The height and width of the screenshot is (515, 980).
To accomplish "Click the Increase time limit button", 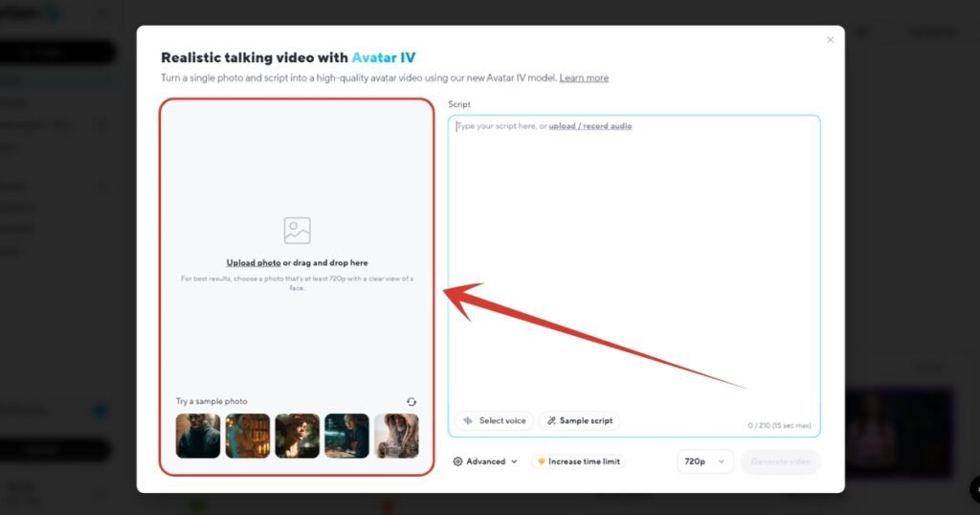I will [x=578, y=461].
